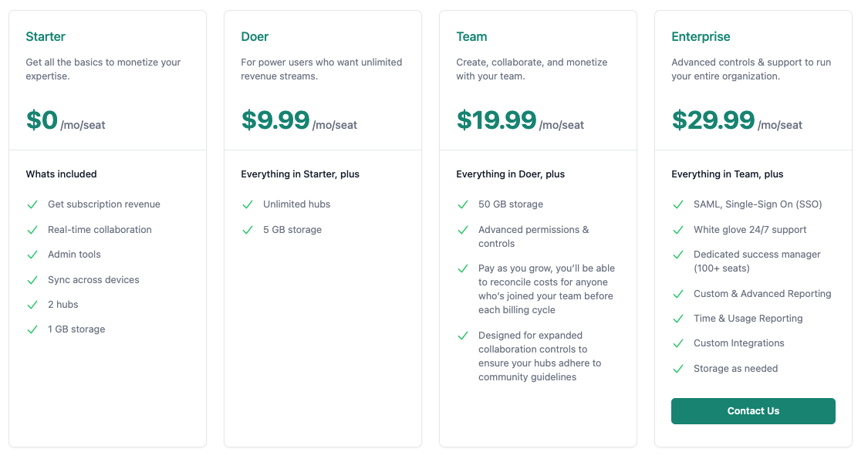Image resolution: width=868 pixels, height=459 pixels.
Task: Click checkmark beside Custom Integrations
Action: click(678, 343)
